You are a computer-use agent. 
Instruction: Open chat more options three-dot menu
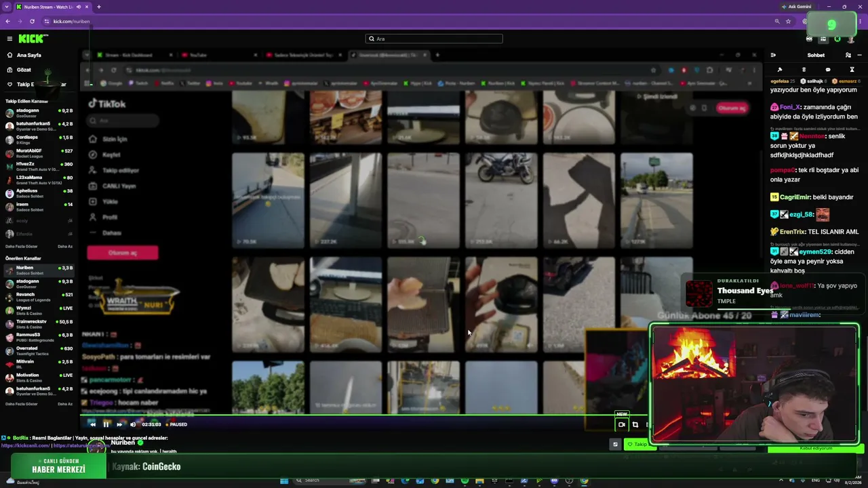point(859,55)
